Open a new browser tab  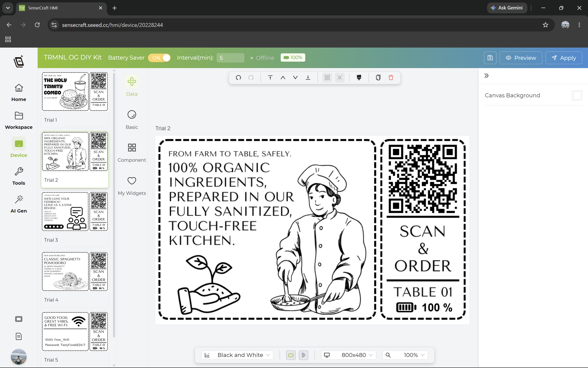pyautogui.click(x=114, y=8)
